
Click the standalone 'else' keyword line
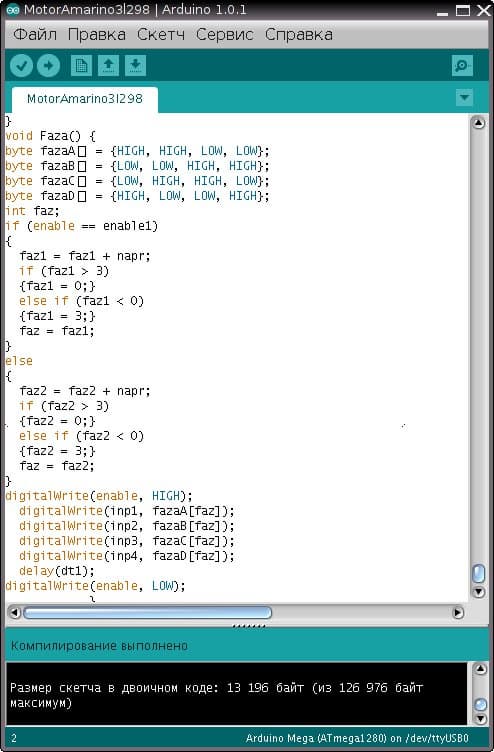point(19,361)
